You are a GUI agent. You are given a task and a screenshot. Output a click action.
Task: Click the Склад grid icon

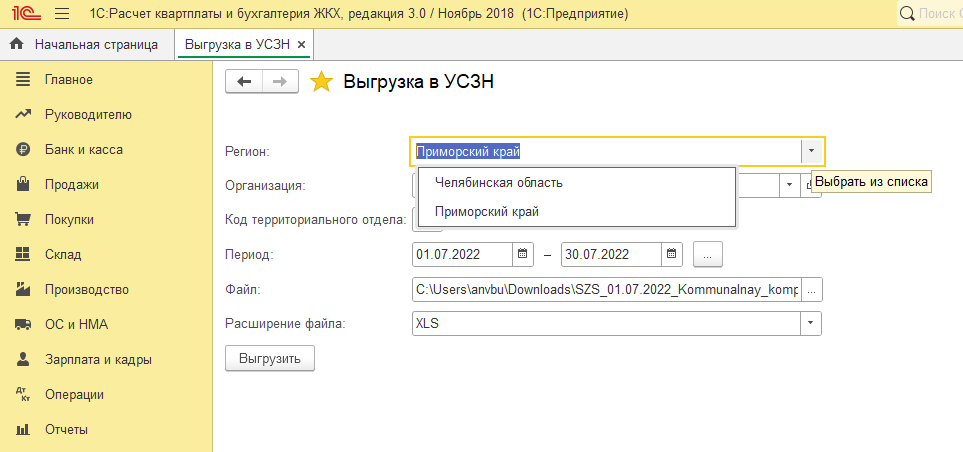(23, 254)
